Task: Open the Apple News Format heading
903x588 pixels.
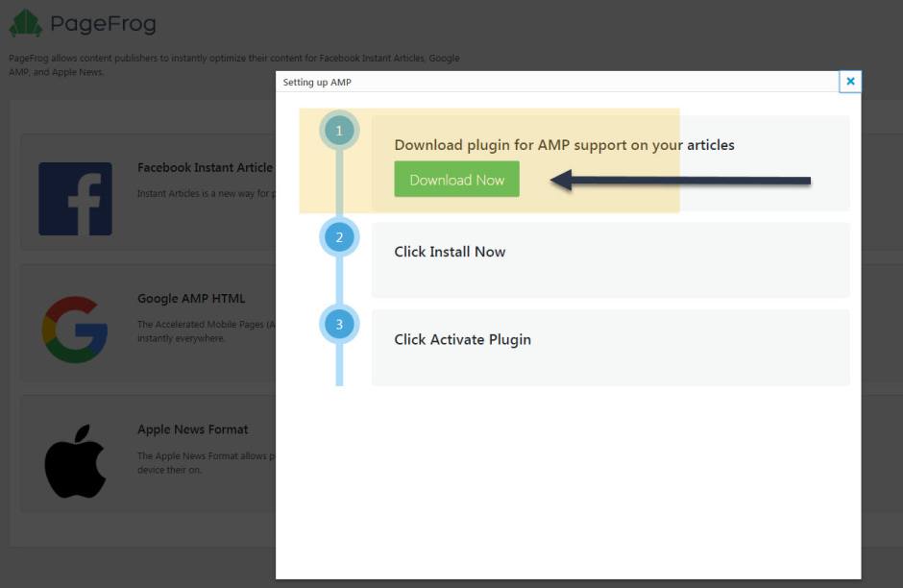Action: [x=192, y=429]
